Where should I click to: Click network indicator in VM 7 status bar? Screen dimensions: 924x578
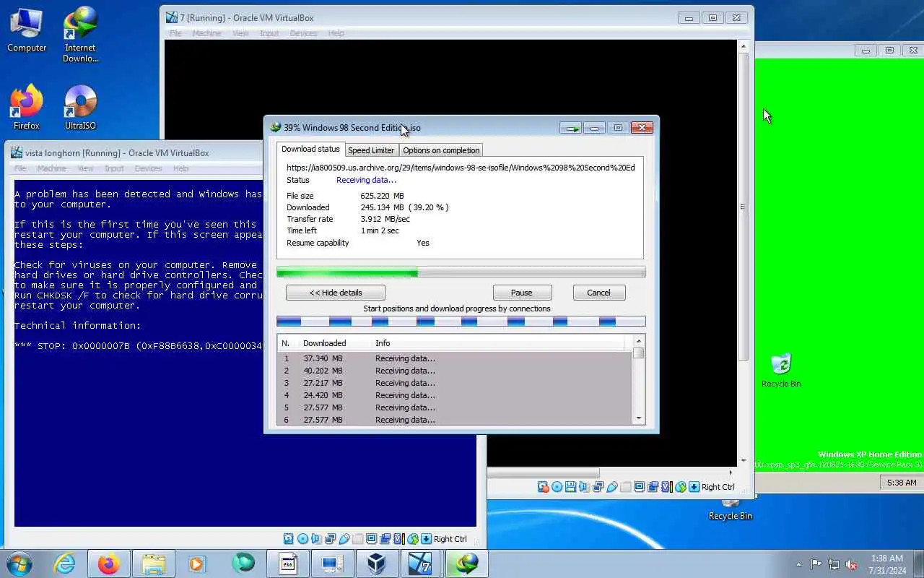pyautogui.click(x=598, y=487)
